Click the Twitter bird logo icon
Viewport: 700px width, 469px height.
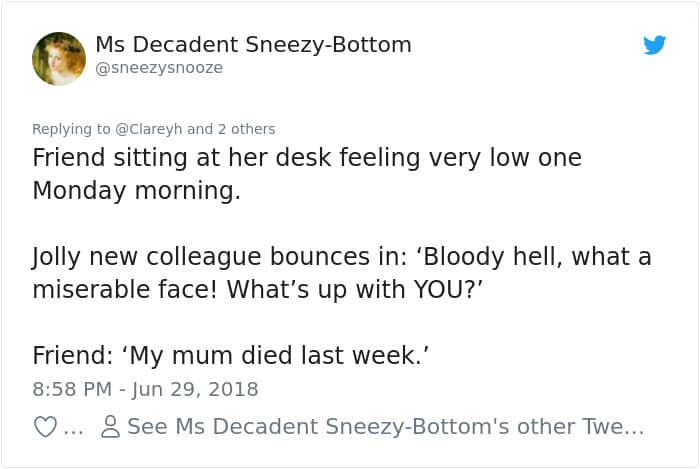coord(655,45)
